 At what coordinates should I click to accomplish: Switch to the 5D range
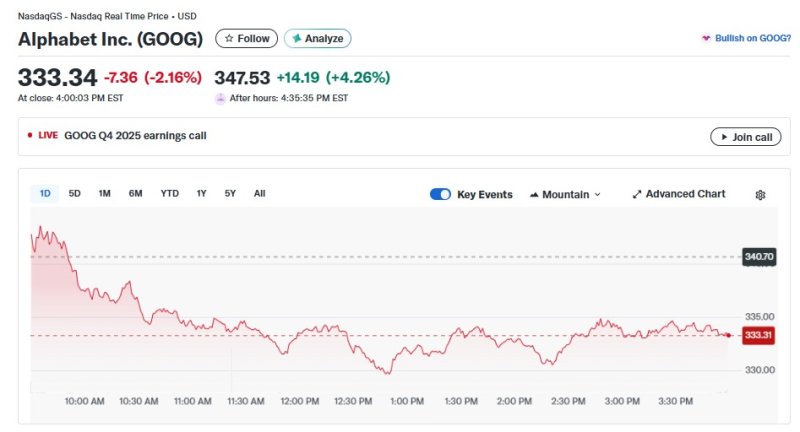(75, 193)
